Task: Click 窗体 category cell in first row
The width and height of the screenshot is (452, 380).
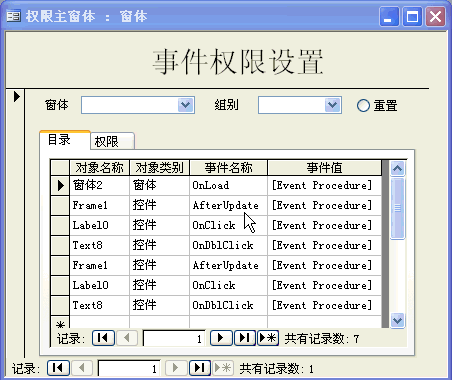Action: 159,185
